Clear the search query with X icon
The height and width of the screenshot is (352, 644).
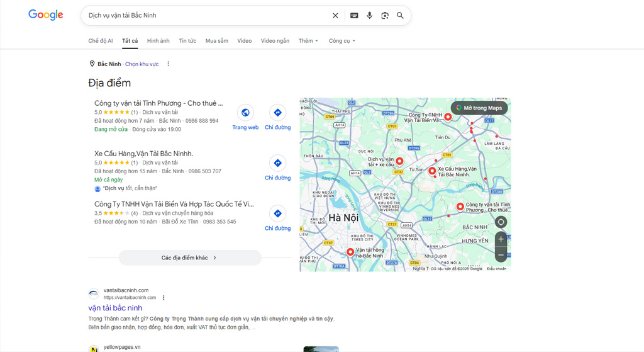click(335, 15)
